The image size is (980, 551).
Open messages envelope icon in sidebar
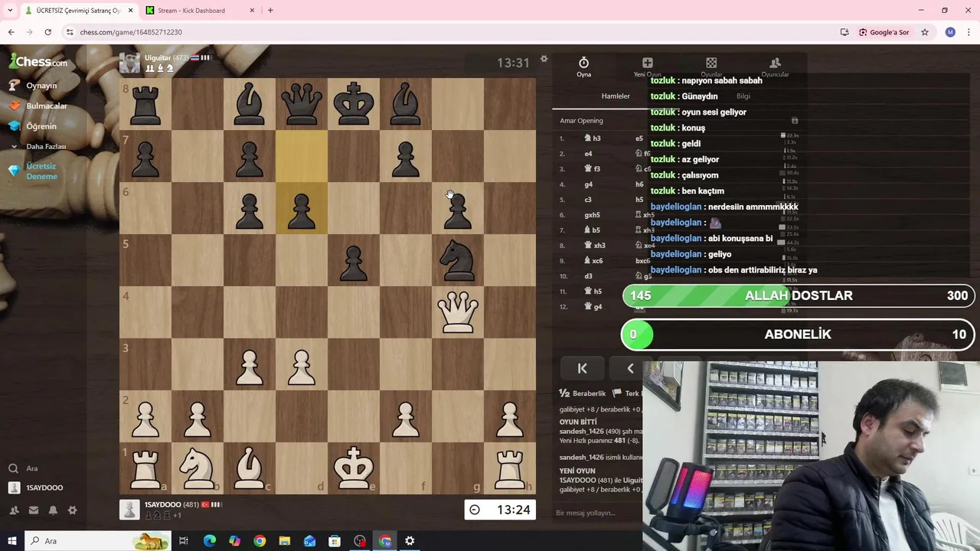pos(34,510)
